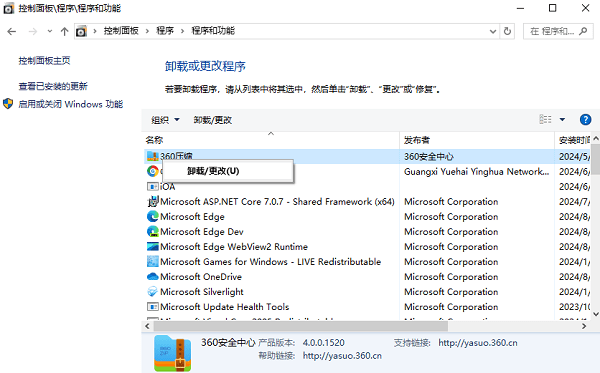Click the help question mark icon

(x=585, y=120)
